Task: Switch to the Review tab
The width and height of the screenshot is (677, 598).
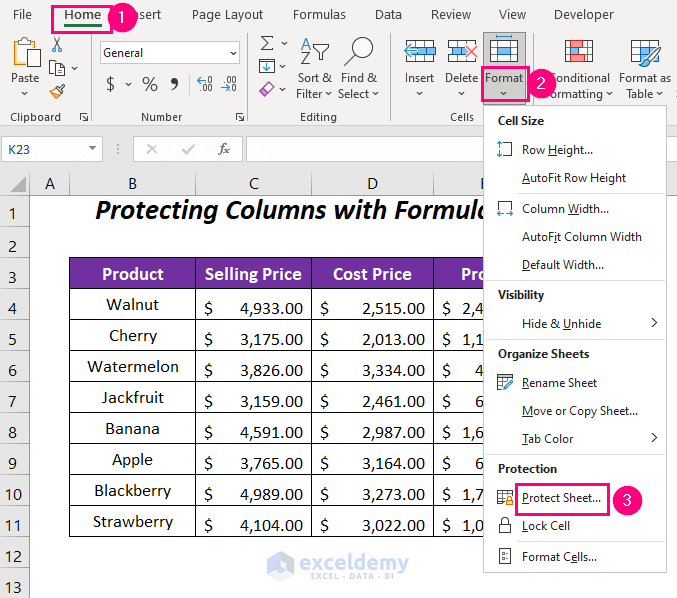Action: 450,15
